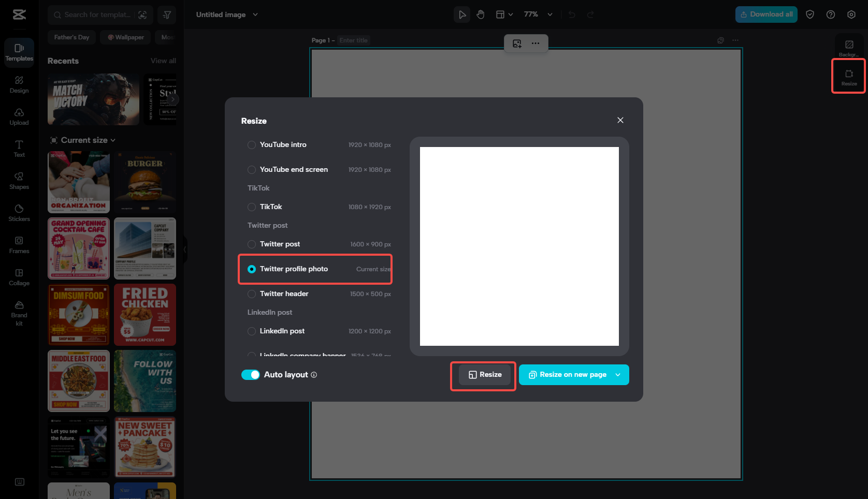868x499 pixels.
Task: Select the Father's Day template category
Action: pyautogui.click(x=71, y=37)
